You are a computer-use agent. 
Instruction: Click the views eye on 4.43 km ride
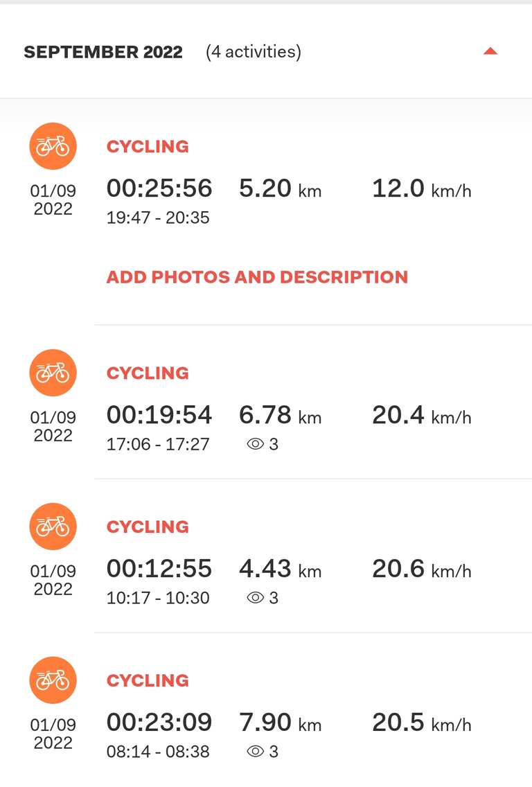255,597
